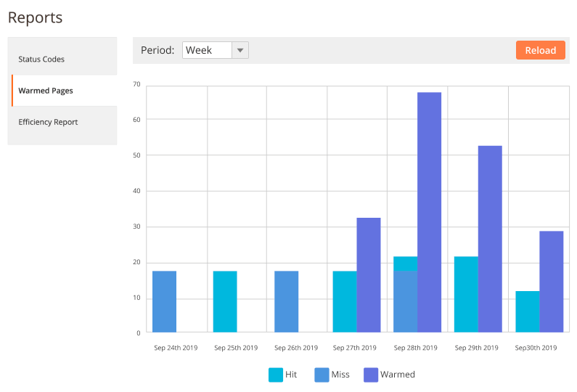Click the Sep 29th 2019 Warmed bar
Viewport: 577px width, 392px height.
coord(490,240)
